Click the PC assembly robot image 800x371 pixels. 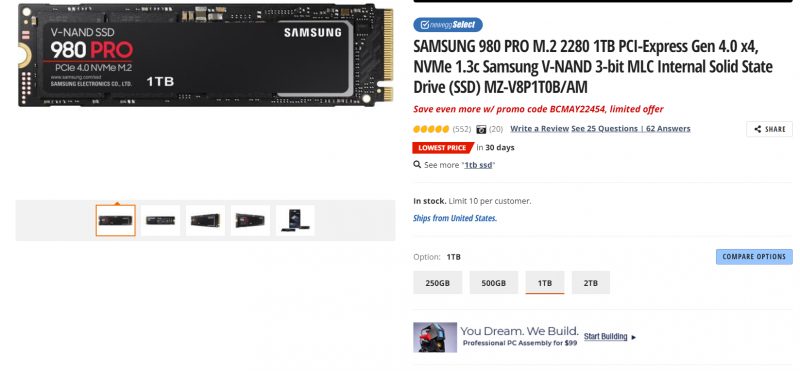pyautogui.click(x=435, y=337)
